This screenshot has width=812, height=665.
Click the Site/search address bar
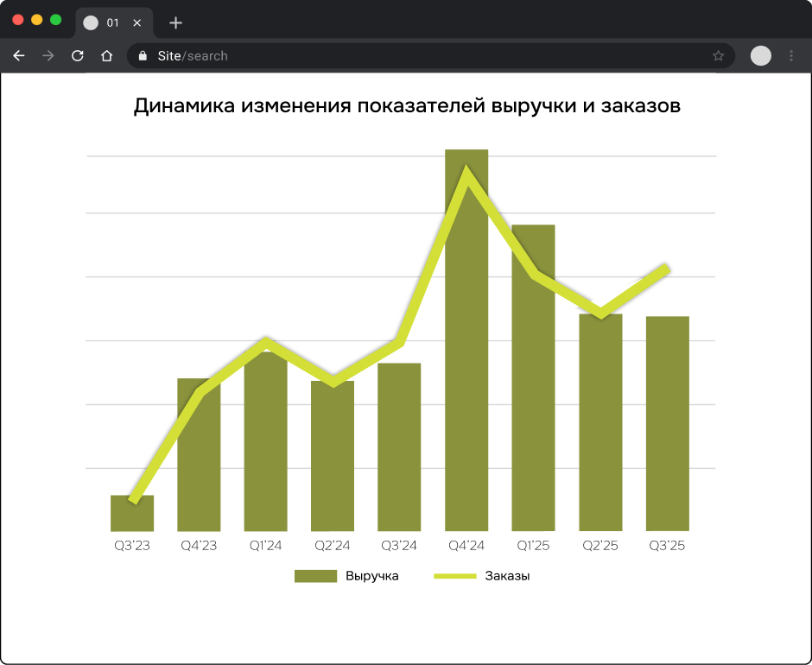[x=432, y=56]
